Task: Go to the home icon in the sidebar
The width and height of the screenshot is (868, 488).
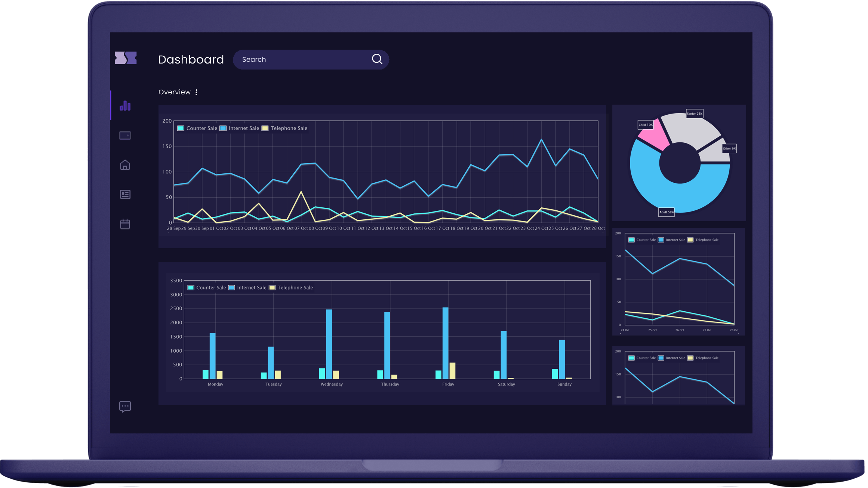Action: [x=125, y=165]
